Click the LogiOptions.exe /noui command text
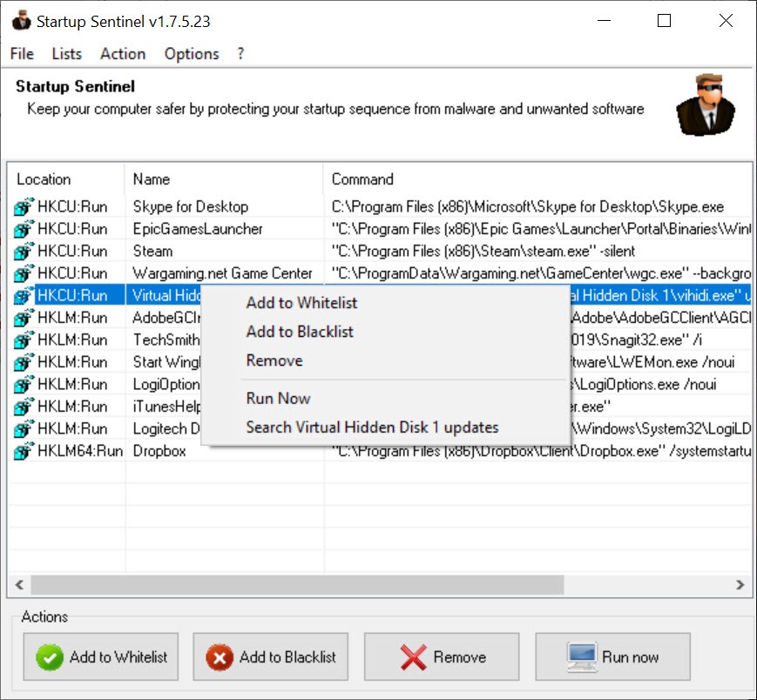 pos(644,384)
